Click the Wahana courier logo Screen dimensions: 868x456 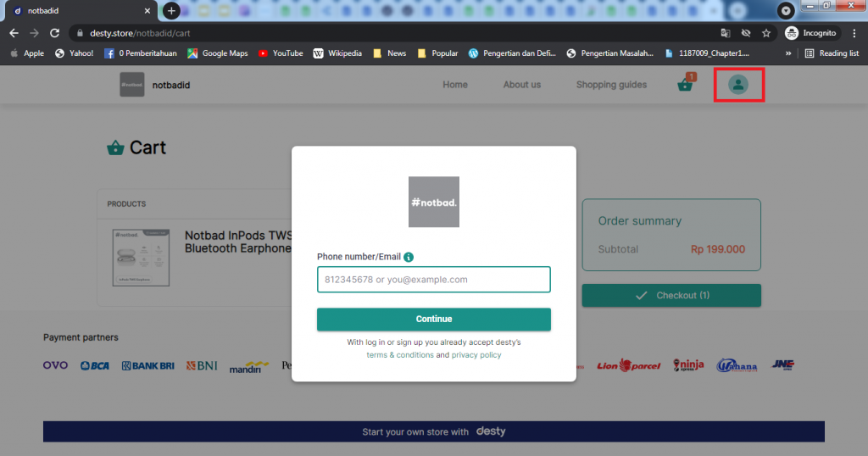tap(737, 365)
